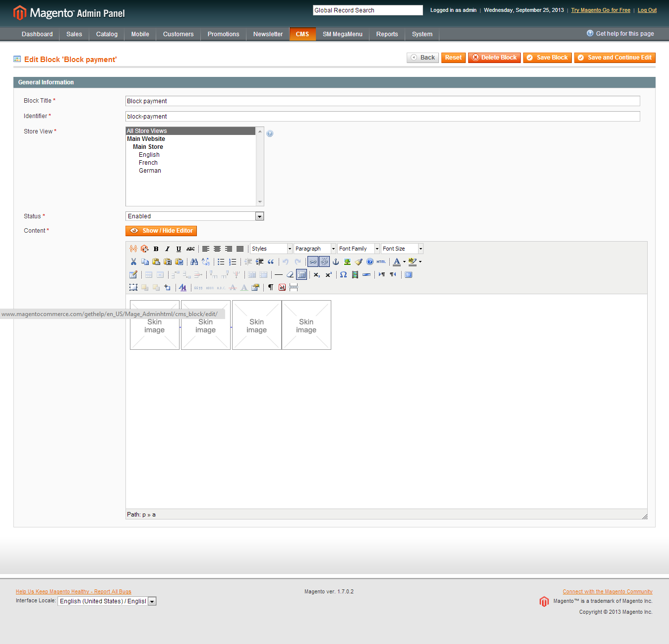The image size is (669, 644).
Task: Open the Status dropdown showing Enabled
Action: 195,216
